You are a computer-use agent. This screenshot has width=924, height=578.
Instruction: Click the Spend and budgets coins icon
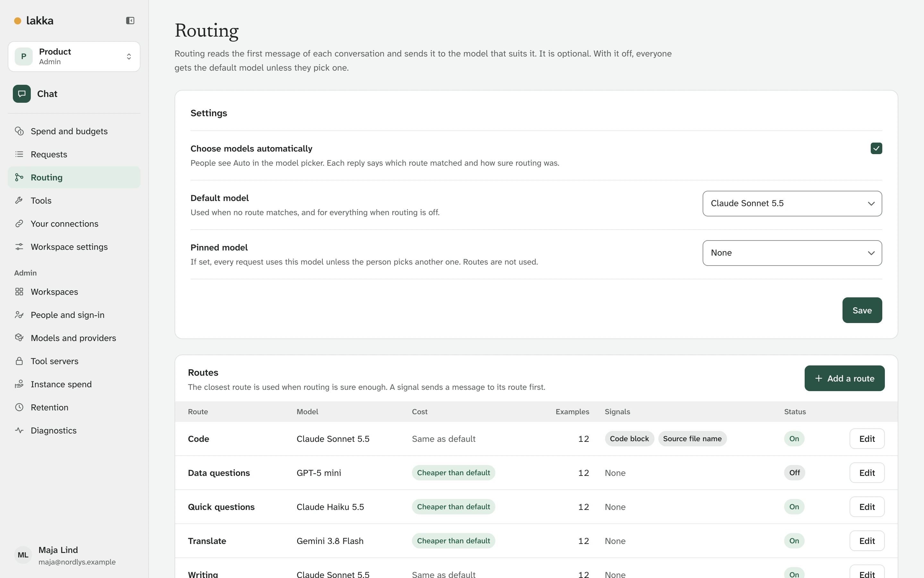tap(19, 131)
